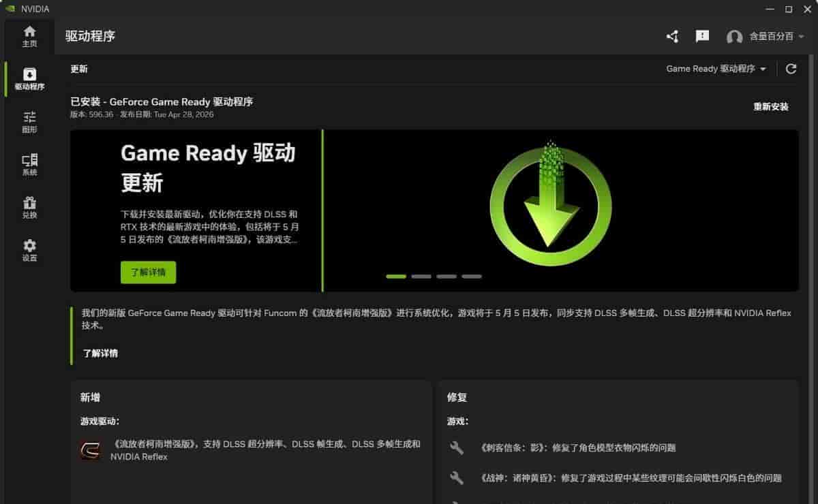Click the Game Ready 驱动更新 banner headline
The height and width of the screenshot is (504, 818).
tap(208, 168)
